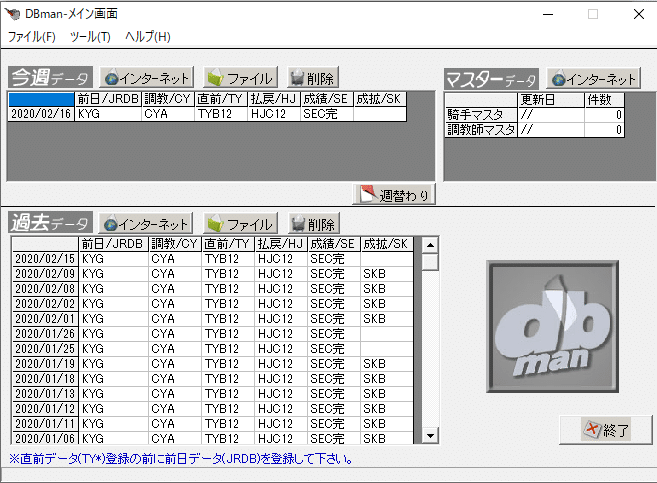This screenshot has height=483, width=657.
Task: Select 2020/02/08 row in past data
Action: pos(213,289)
